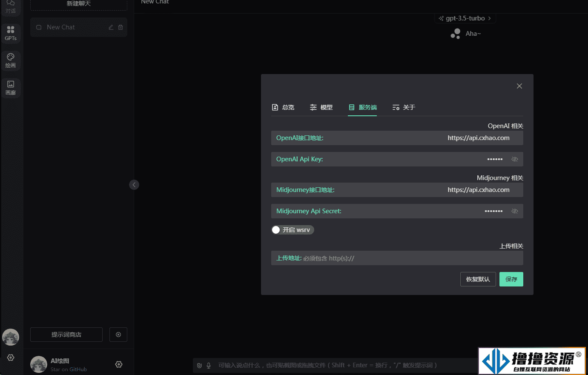Click the OpenAI Api Key field
The height and width of the screenshot is (375, 588).
pyautogui.click(x=397, y=159)
